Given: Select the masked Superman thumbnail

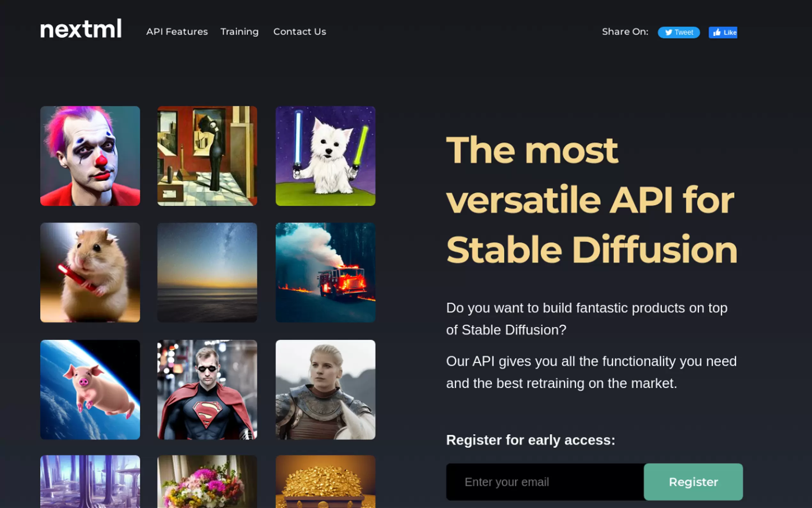Looking at the screenshot, I should (207, 389).
